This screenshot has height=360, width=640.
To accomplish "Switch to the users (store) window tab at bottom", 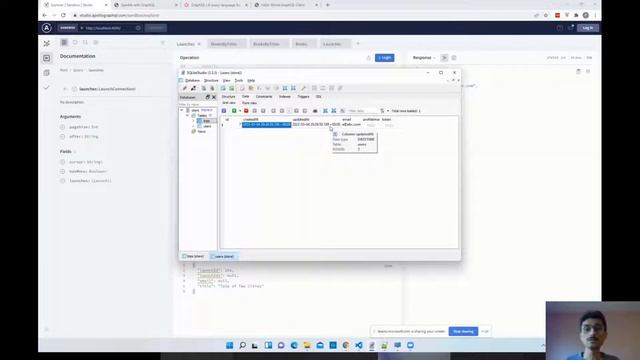I will (x=224, y=256).
